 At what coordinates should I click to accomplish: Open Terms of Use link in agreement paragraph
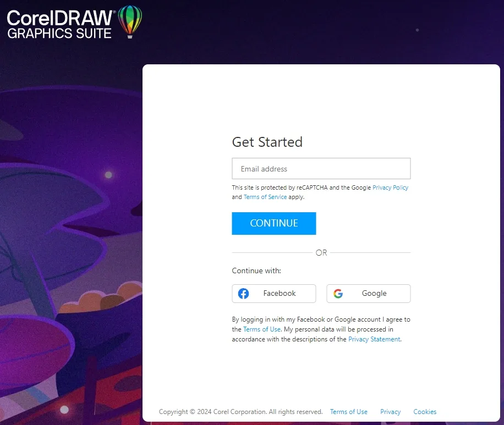262,329
